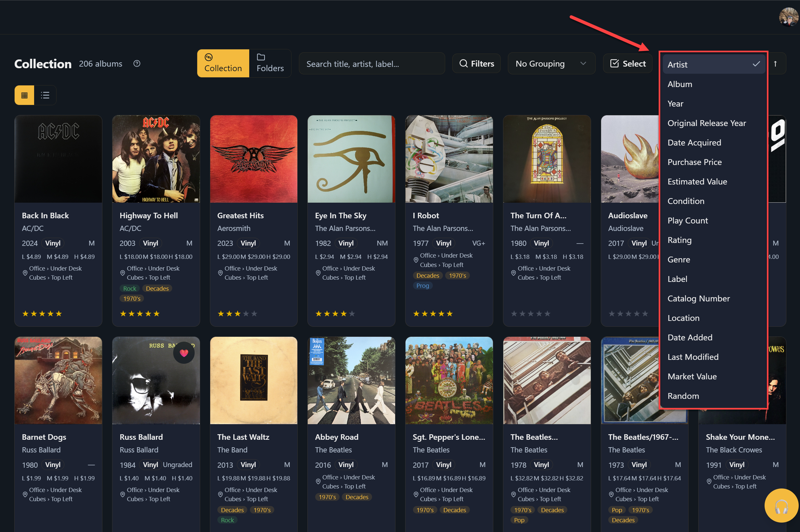Sort by Rating option
The height and width of the screenshot is (532, 800).
point(714,240)
